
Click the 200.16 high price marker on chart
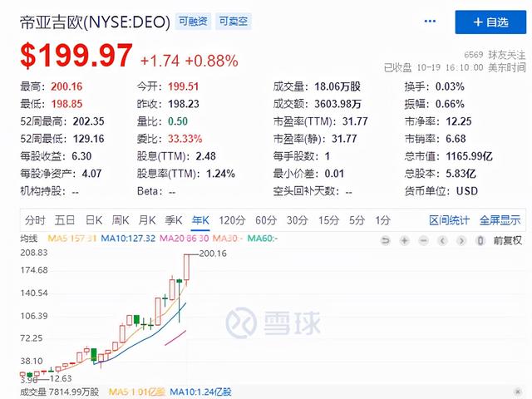coord(213,254)
